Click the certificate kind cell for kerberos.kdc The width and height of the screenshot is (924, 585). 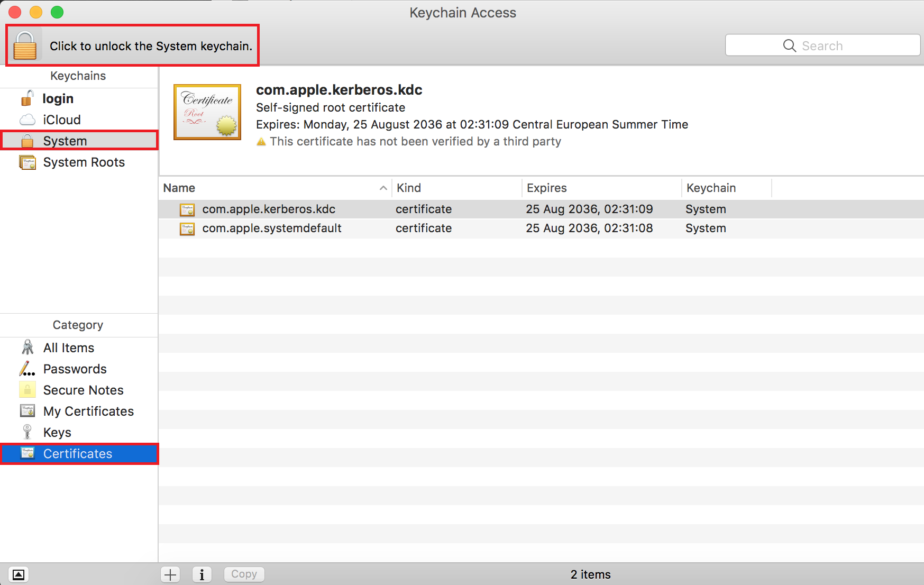pyautogui.click(x=424, y=209)
